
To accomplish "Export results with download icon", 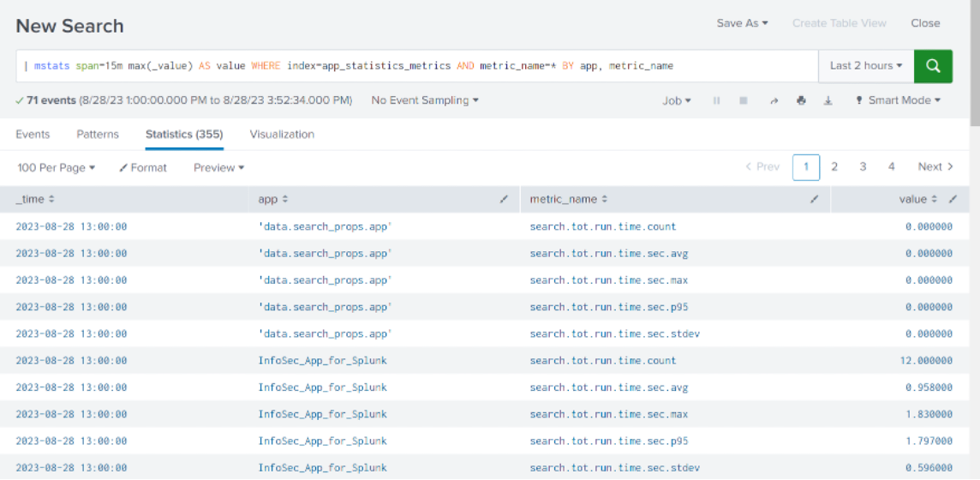I will coord(828,100).
